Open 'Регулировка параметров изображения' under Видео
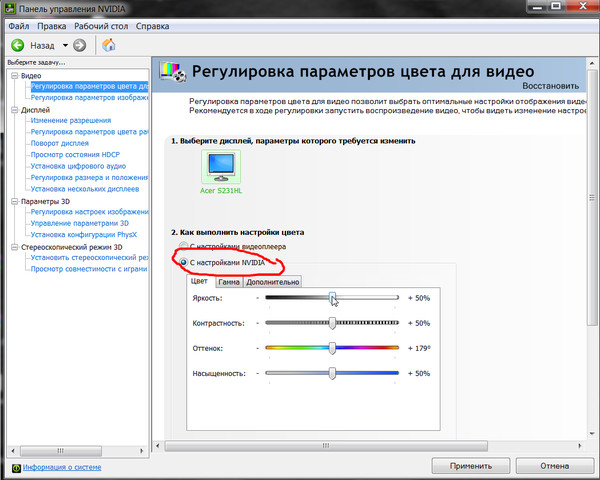This screenshot has height=480, width=600. (89, 98)
